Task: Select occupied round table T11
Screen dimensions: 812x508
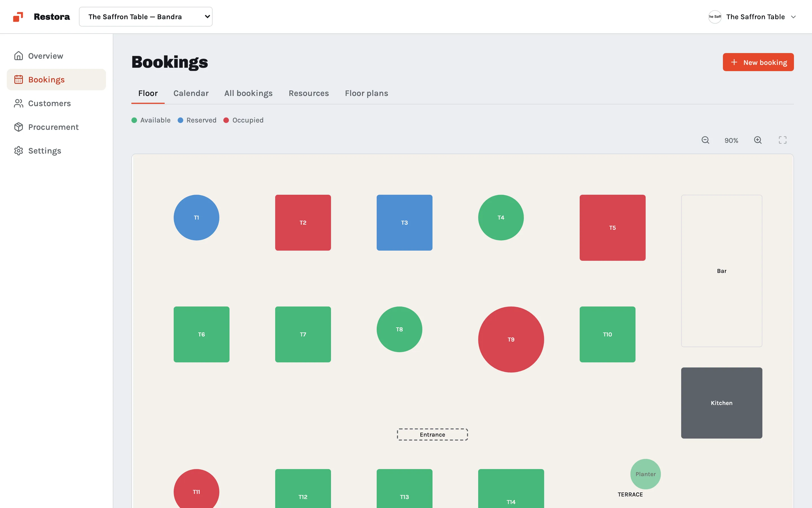Action: click(196, 489)
